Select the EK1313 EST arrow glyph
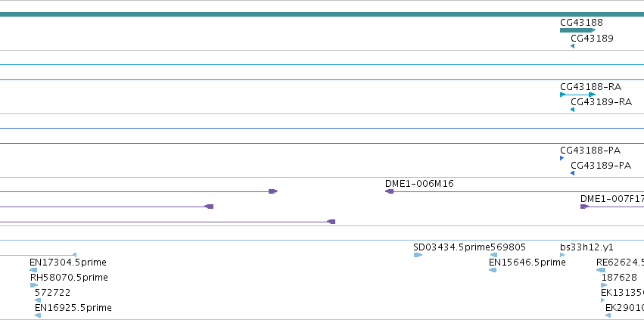The height and width of the screenshot is (320, 644). [603, 300]
